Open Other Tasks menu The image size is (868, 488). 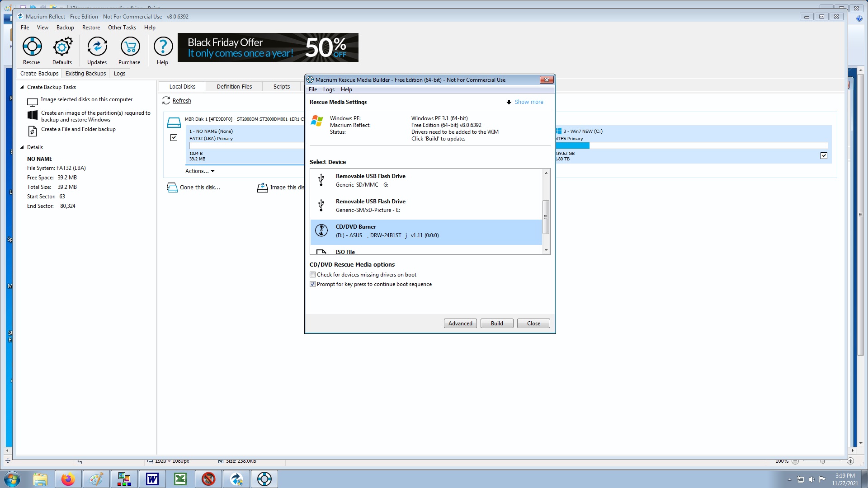pos(122,28)
